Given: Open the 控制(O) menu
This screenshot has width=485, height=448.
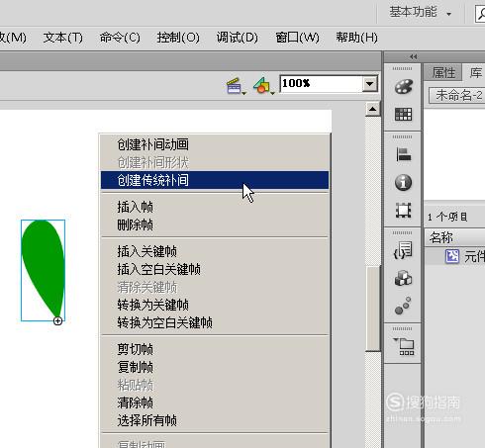Looking at the screenshot, I should pos(178,38).
